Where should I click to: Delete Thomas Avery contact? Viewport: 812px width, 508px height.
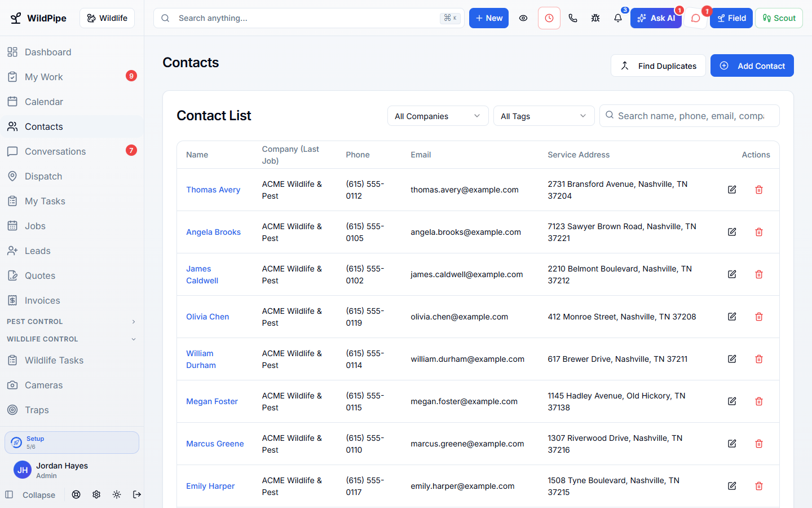tap(759, 190)
